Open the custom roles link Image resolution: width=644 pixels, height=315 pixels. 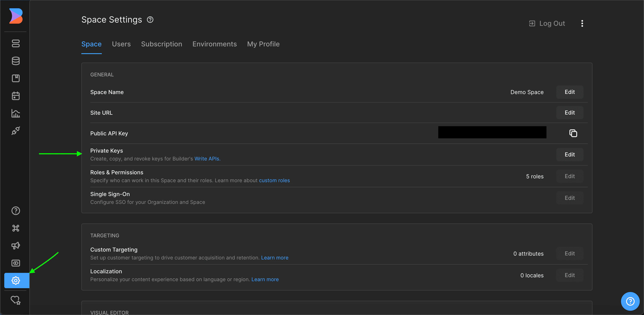[274, 181]
